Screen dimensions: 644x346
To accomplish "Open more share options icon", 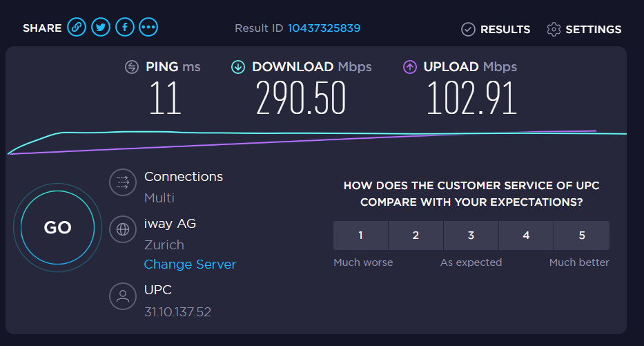I will [148, 28].
